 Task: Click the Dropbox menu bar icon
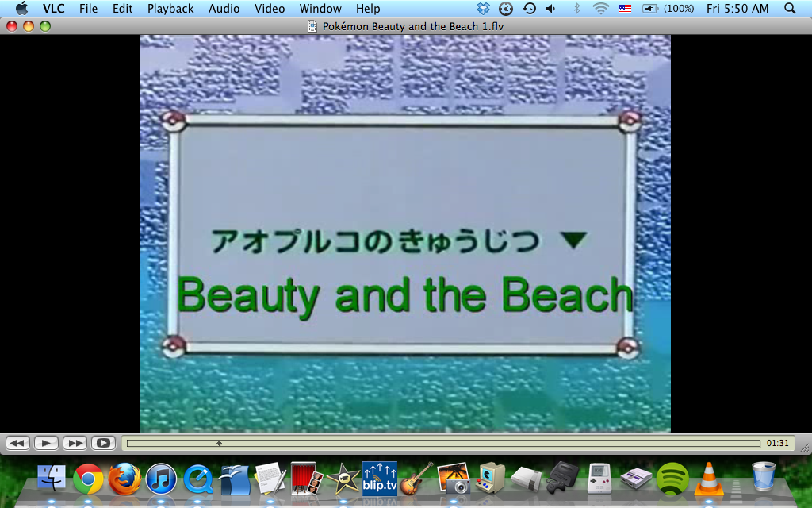(483, 8)
